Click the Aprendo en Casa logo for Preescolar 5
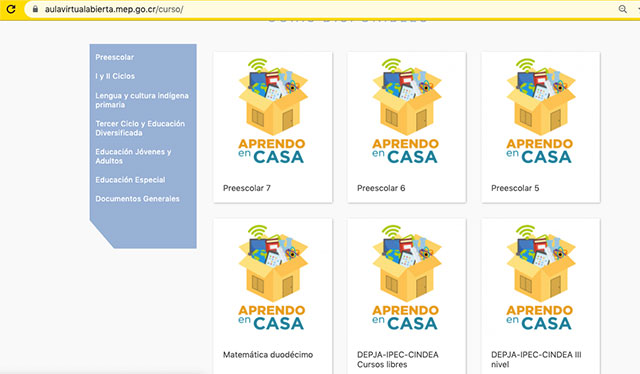 coord(540,111)
